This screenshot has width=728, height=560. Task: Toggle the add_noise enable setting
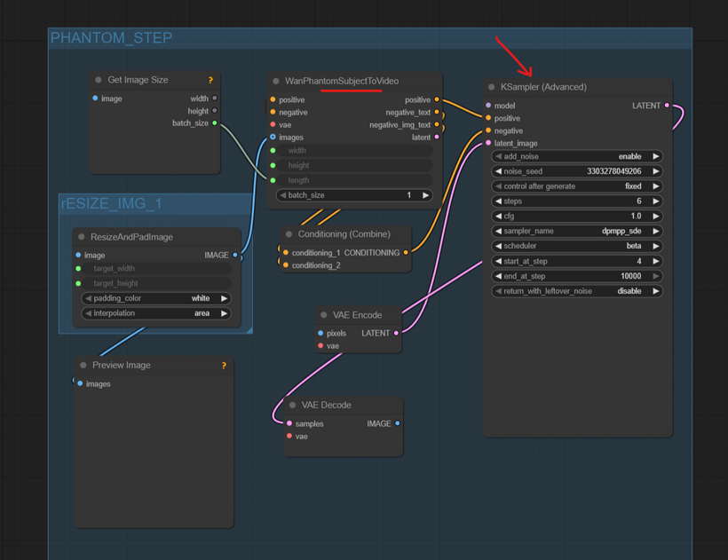click(x=577, y=156)
